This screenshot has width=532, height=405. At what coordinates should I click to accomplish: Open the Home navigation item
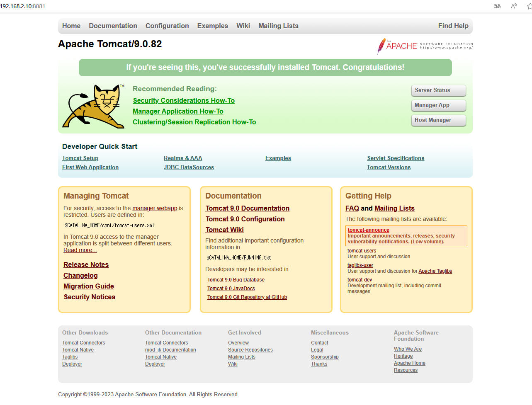[71, 26]
